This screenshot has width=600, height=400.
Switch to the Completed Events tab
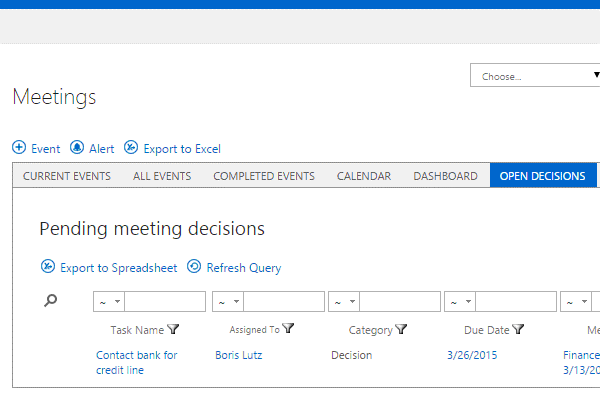point(264,176)
